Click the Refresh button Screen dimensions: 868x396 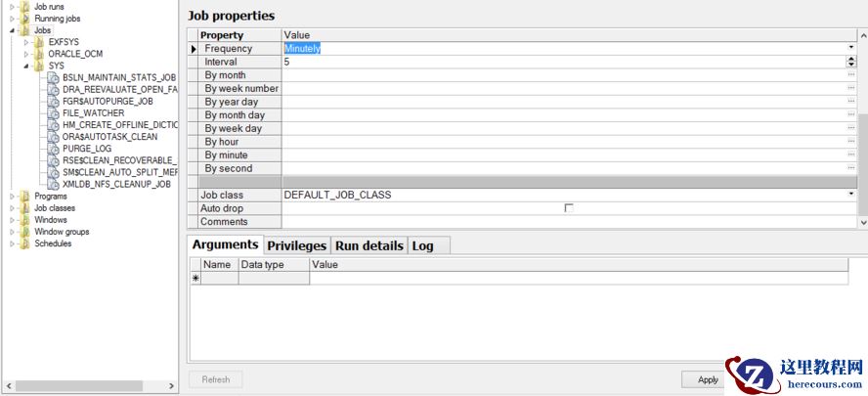pos(216,379)
